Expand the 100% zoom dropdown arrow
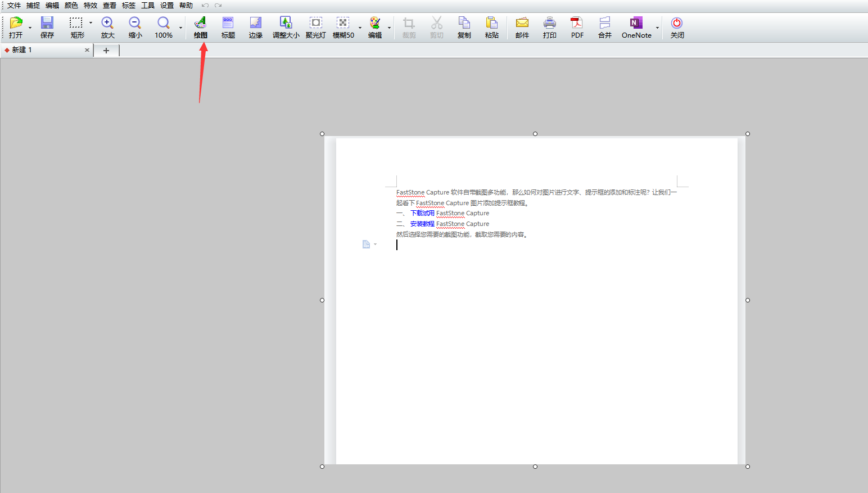868x493 pixels. [x=181, y=28]
